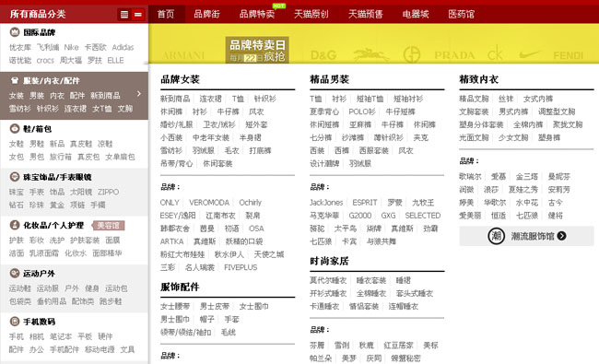
Task: Click the 化妆品/个人护理 category icon
Action: pyautogui.click(x=15, y=225)
